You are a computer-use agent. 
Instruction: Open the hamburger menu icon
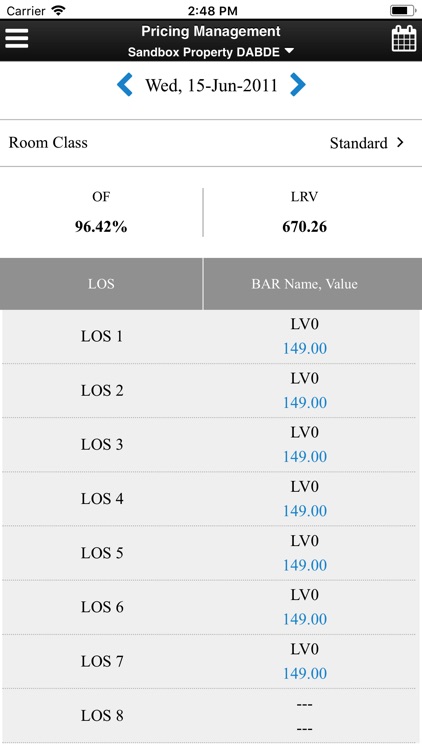click(17, 38)
